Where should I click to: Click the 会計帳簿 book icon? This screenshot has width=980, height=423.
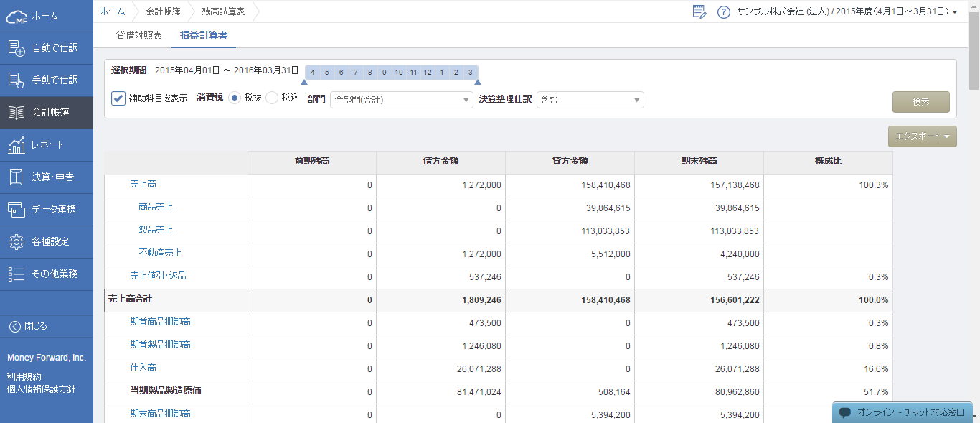pyautogui.click(x=17, y=113)
